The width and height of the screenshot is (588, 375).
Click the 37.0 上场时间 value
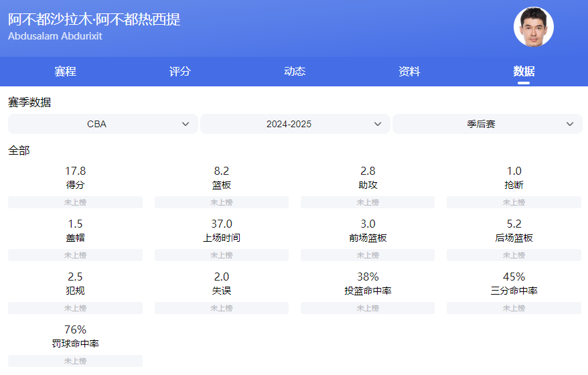222,224
